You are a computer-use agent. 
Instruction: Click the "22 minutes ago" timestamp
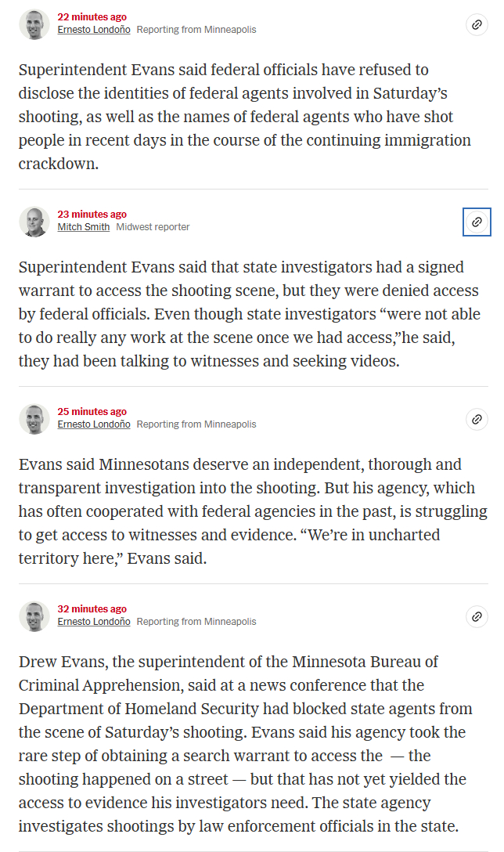point(92,17)
